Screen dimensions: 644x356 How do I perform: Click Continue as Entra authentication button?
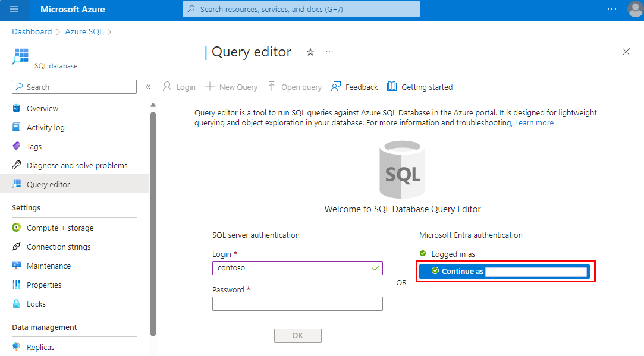pos(504,272)
